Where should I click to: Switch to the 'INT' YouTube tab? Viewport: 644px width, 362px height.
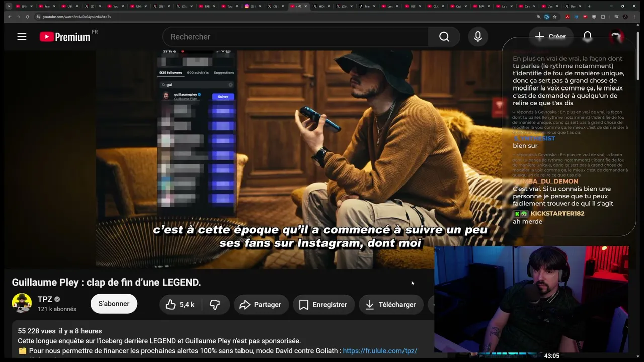[x=413, y=6]
